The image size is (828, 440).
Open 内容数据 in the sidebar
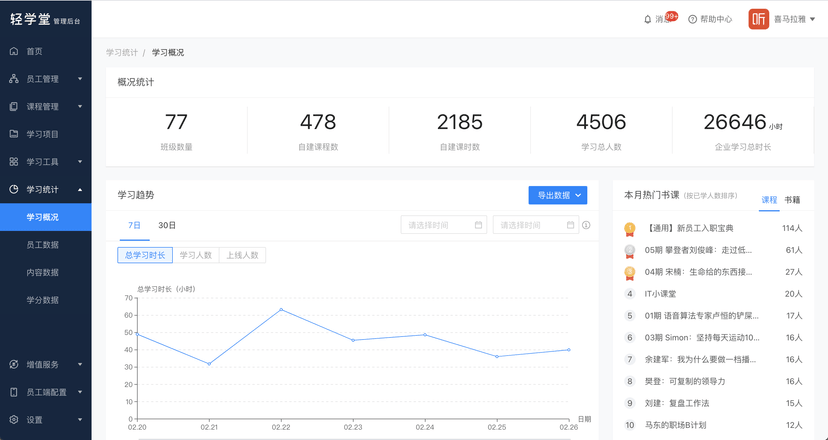pyautogui.click(x=45, y=272)
